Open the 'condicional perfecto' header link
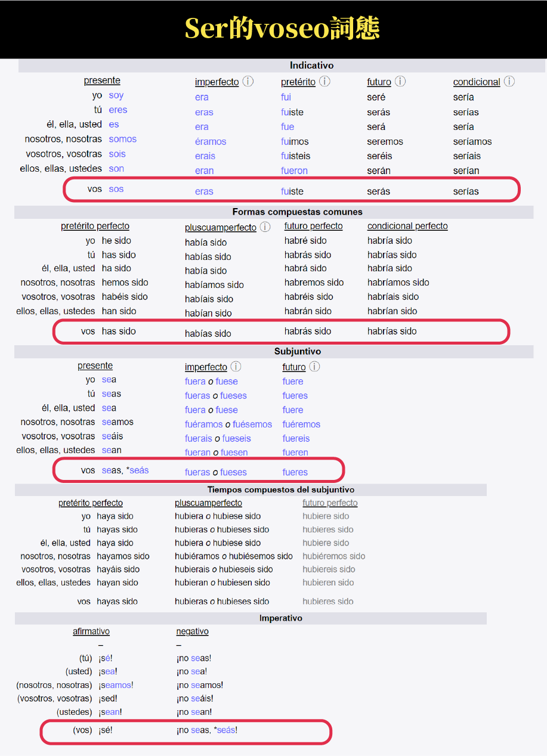This screenshot has width=547, height=756. [407, 226]
